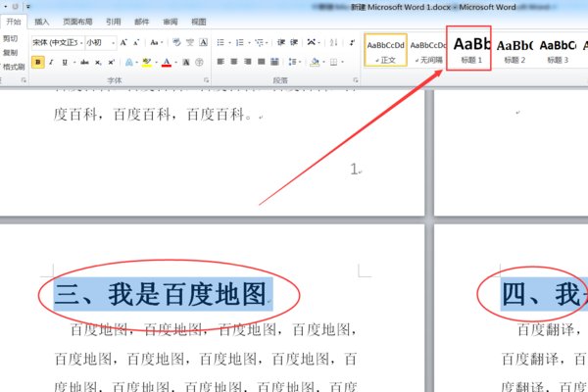Open the font color dropdown arrow
This screenshot has height=392, width=588.
175,63
